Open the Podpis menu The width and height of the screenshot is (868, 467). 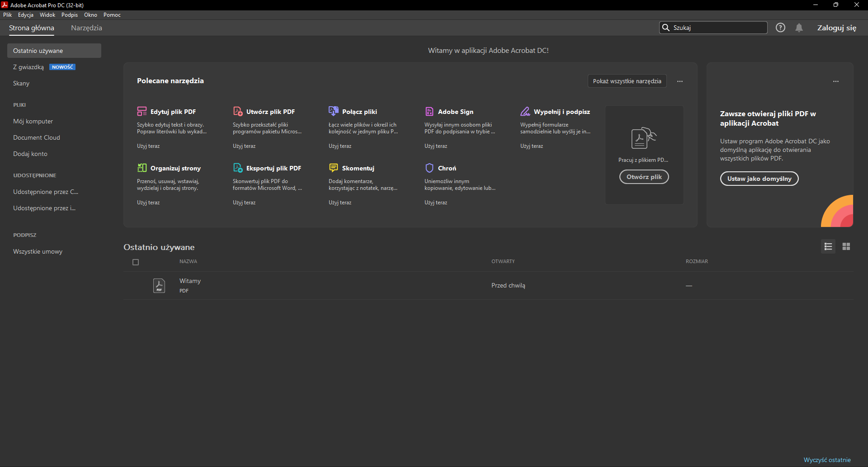[70, 15]
